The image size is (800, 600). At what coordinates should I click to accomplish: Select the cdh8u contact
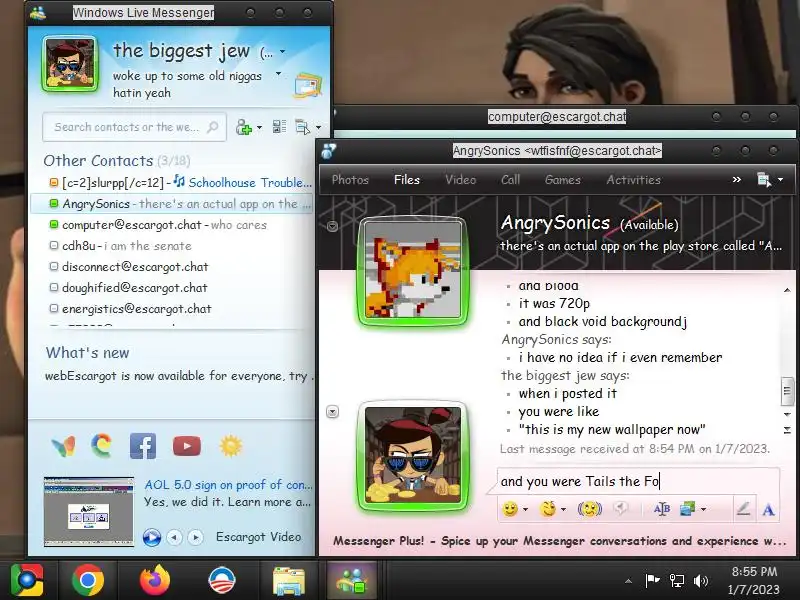point(172,245)
